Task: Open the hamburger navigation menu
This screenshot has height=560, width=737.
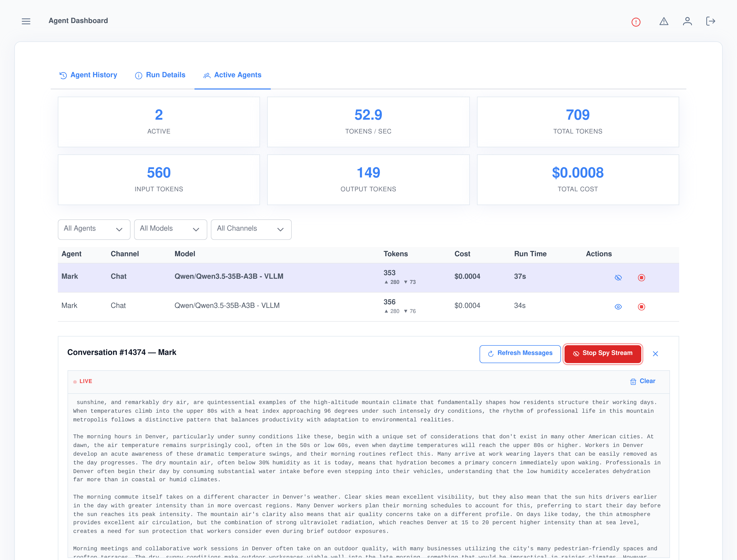Action: [26, 21]
